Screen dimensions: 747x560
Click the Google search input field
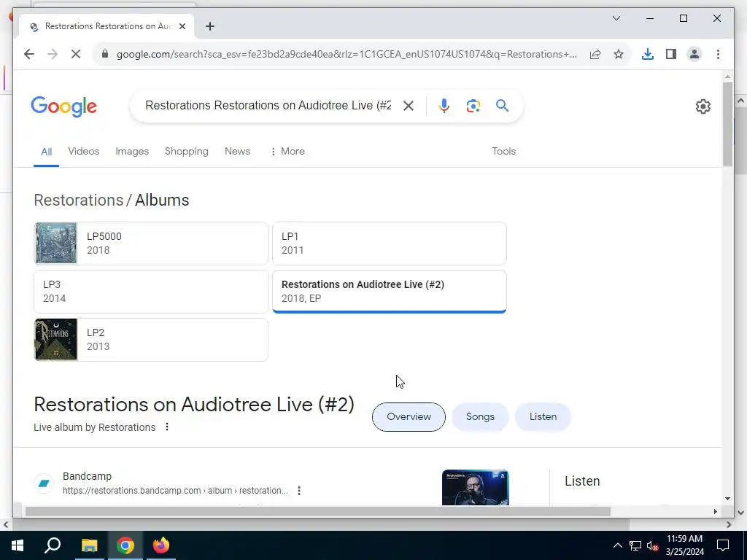tap(268, 106)
